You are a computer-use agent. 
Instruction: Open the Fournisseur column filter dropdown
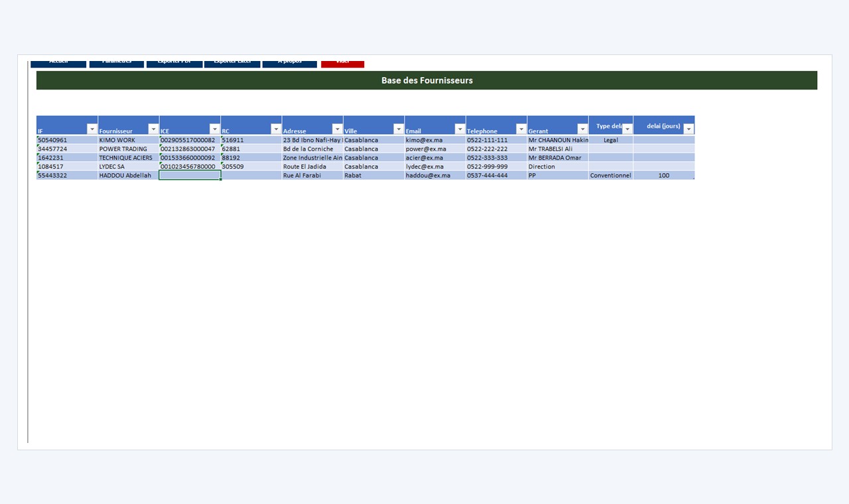point(153,129)
